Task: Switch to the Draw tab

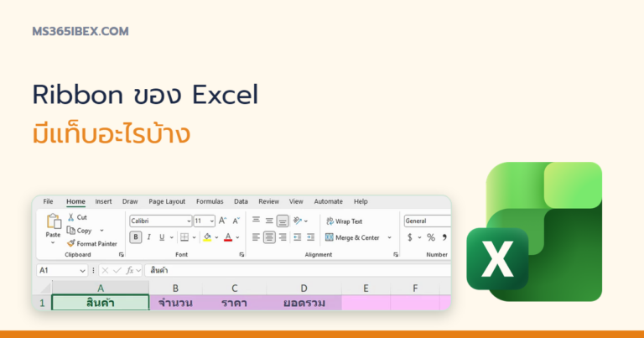Action: click(x=130, y=201)
